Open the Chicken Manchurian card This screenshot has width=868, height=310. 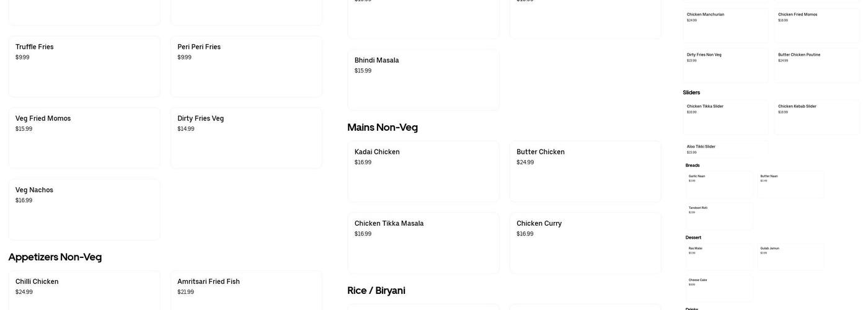click(x=726, y=25)
